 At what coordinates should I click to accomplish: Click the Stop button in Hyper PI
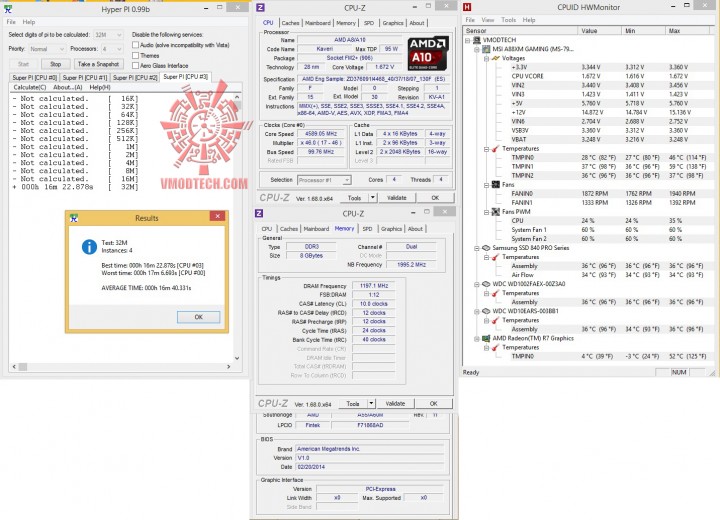[x=56, y=64]
